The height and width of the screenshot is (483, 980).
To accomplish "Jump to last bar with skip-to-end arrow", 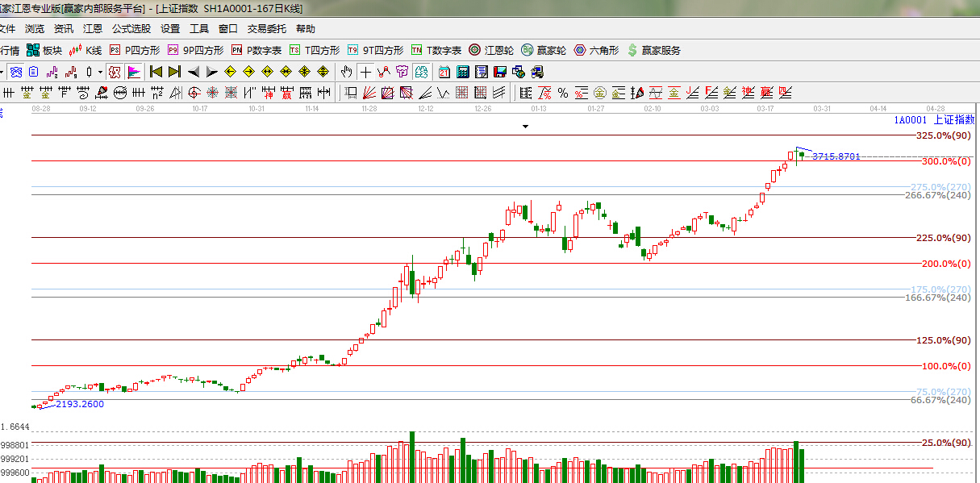I will tap(174, 72).
